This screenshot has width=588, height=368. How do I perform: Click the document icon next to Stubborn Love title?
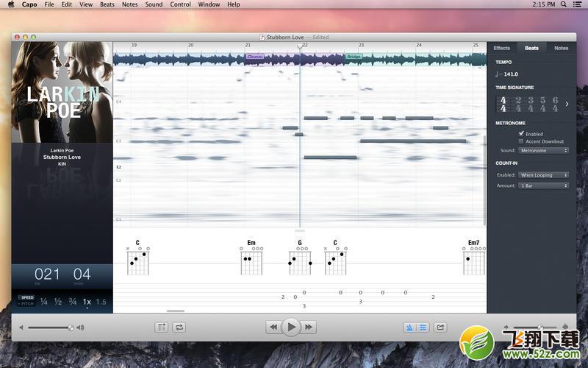pyautogui.click(x=262, y=38)
